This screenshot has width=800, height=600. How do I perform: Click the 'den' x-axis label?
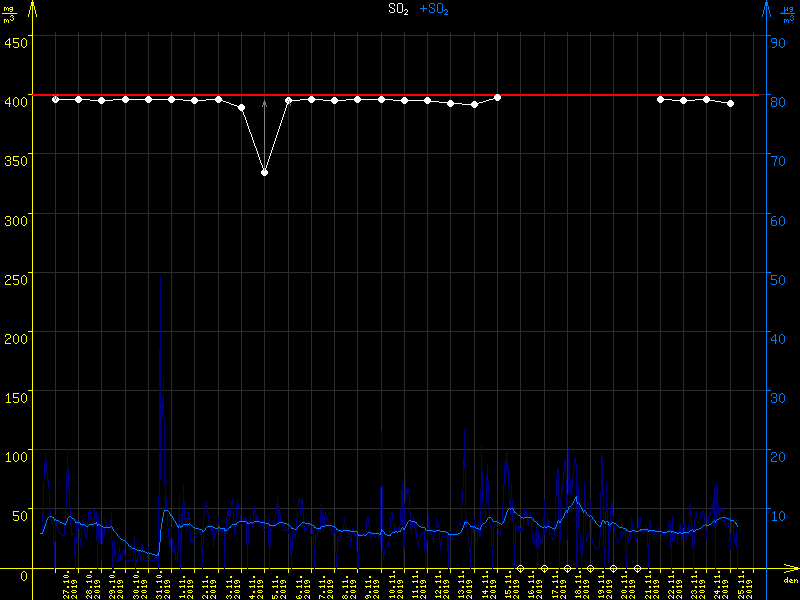pyautogui.click(x=790, y=580)
